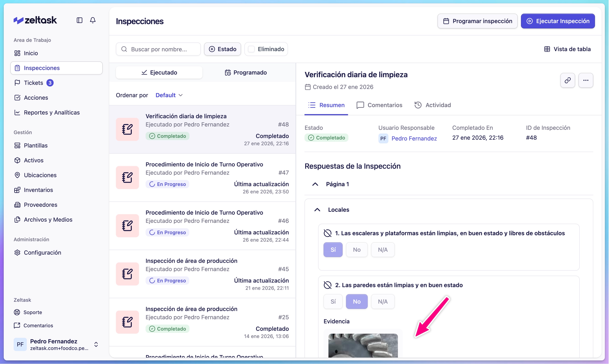Switch to the Programado tab
Image resolution: width=609 pixels, height=364 pixels.
[x=246, y=73]
